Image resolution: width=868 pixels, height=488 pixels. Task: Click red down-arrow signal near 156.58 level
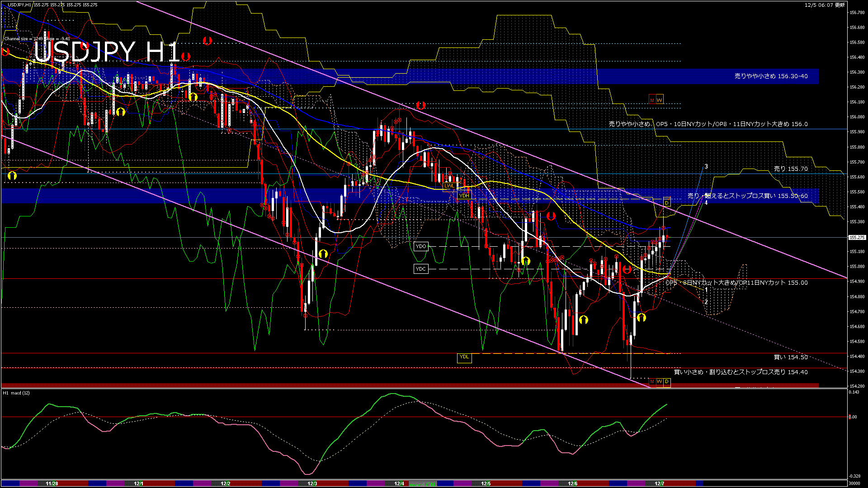(x=207, y=41)
